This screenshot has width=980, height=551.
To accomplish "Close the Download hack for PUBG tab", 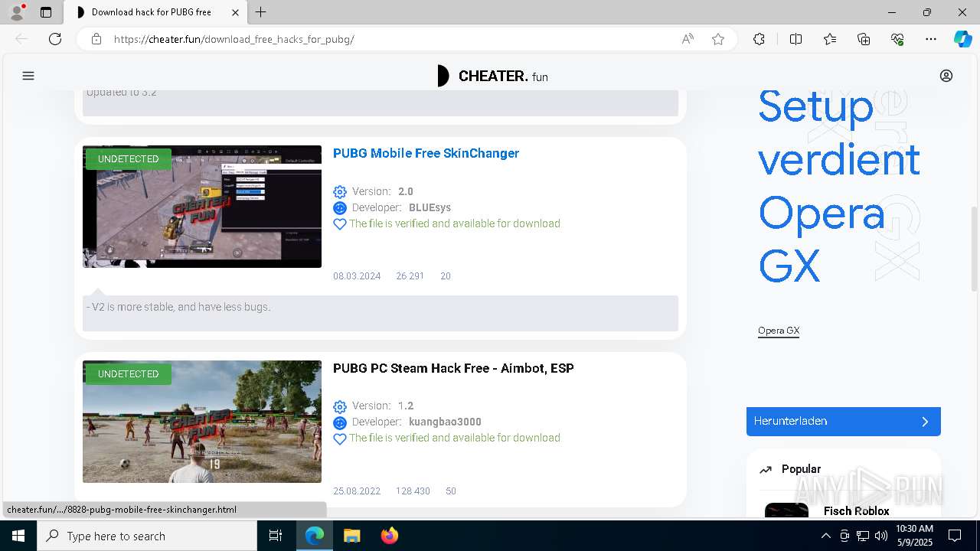I will pyautogui.click(x=235, y=12).
